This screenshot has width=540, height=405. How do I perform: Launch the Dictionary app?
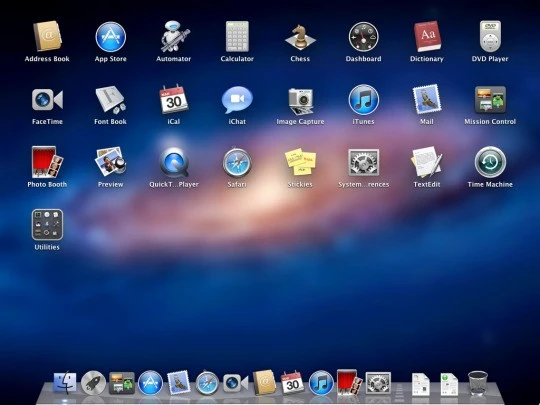pyautogui.click(x=427, y=36)
